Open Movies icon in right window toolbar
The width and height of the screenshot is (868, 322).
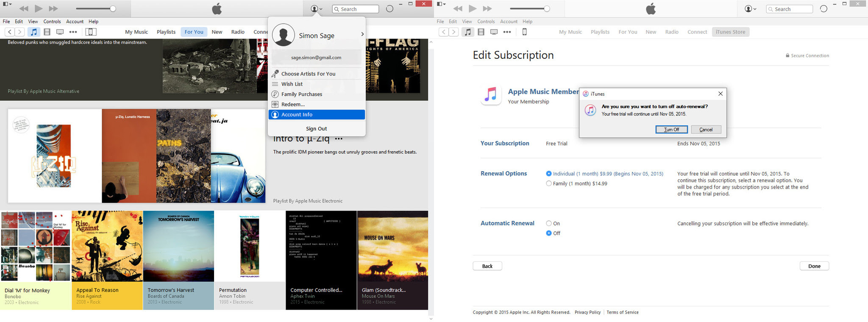(481, 32)
